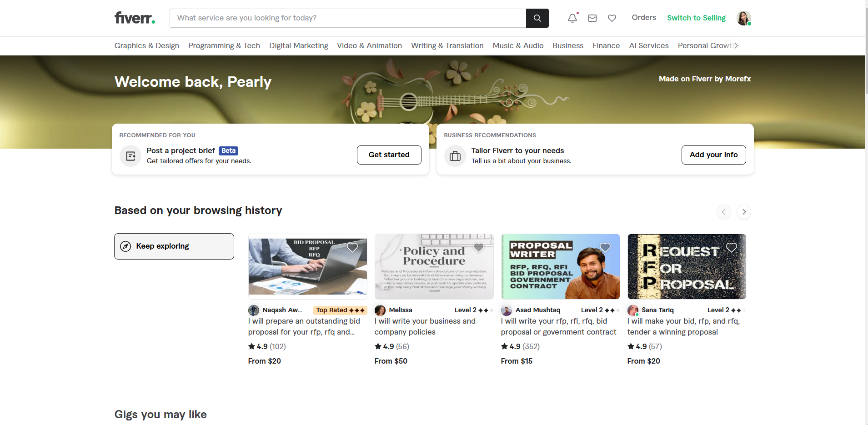868x425 pixels.
Task: Open the Morefx creator link
Action: point(738,79)
